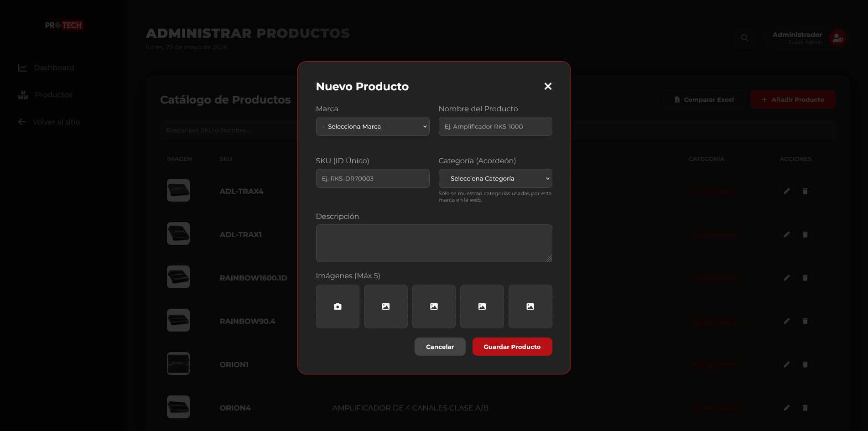Viewport: 868px width, 431px height.
Task: Open the ADL-TRAX1 product thumbnail
Action: [178, 234]
